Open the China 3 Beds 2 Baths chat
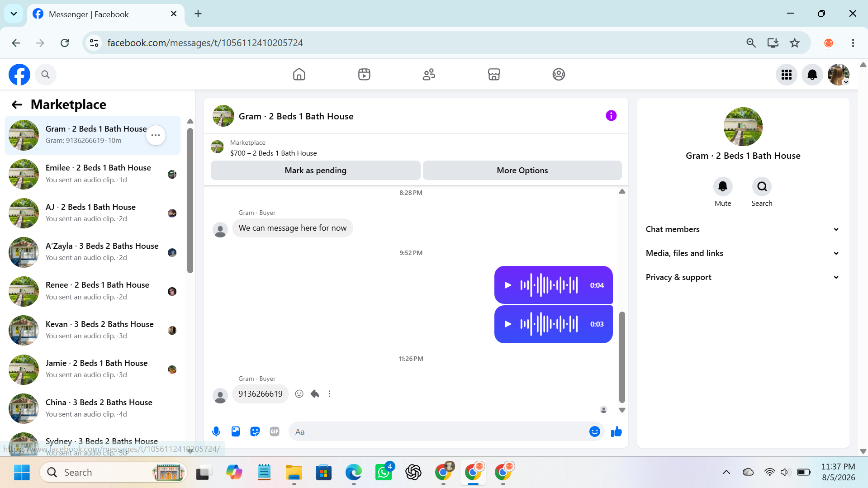868x488 pixels. (93, 408)
